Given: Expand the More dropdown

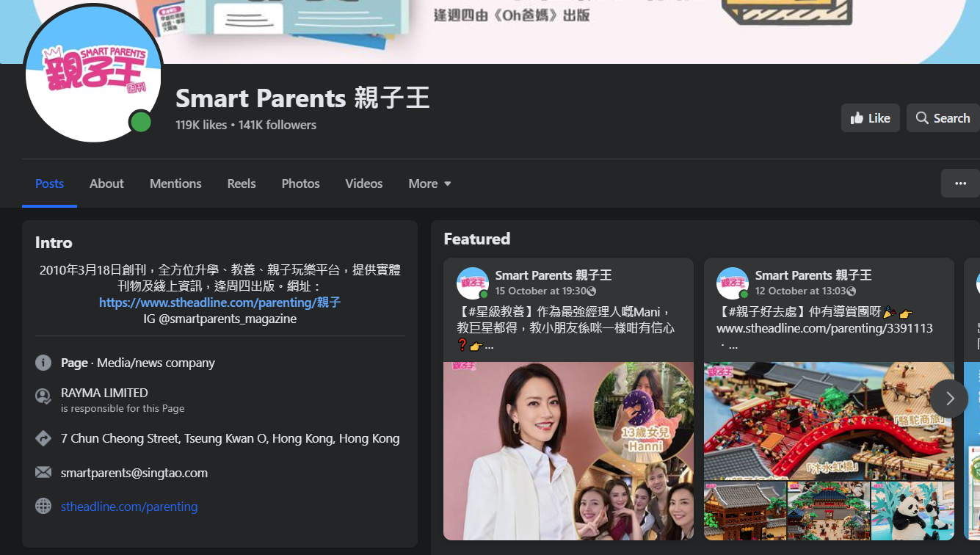Looking at the screenshot, I should pos(429,184).
